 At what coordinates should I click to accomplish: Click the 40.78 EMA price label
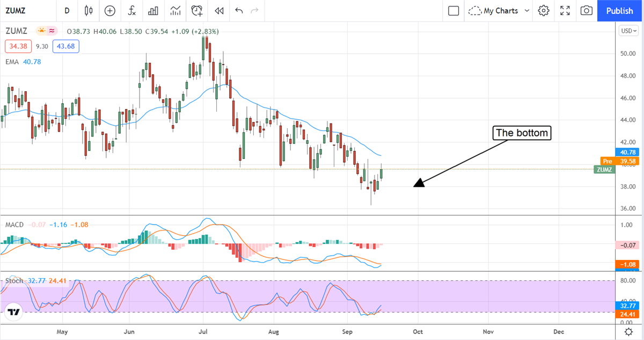pos(626,152)
